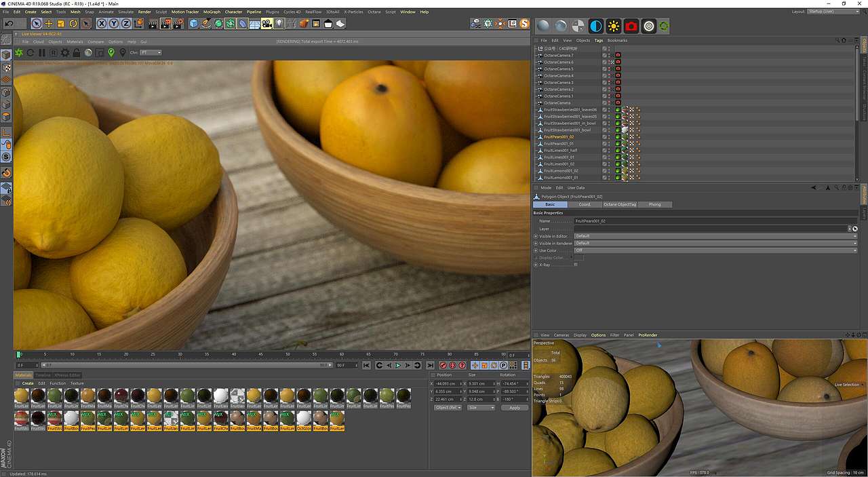Enable the X-Ray checkbox
The height and width of the screenshot is (477, 868).
[576, 265]
